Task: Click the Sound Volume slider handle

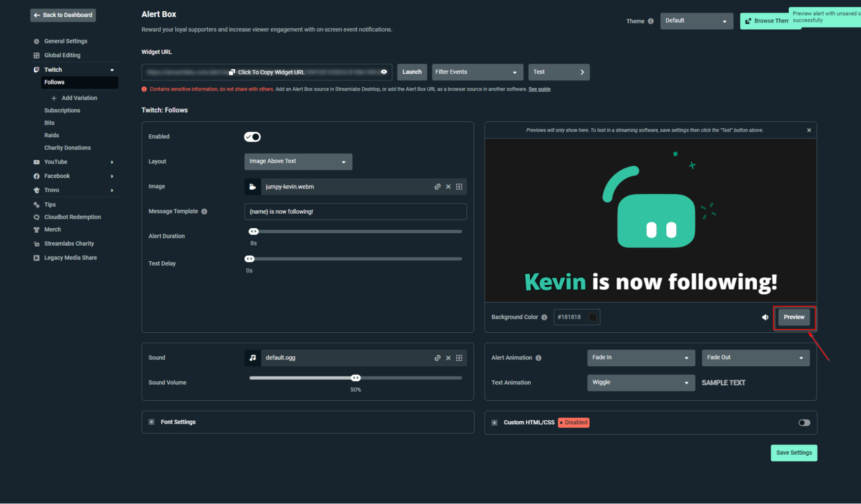Action: click(x=355, y=378)
